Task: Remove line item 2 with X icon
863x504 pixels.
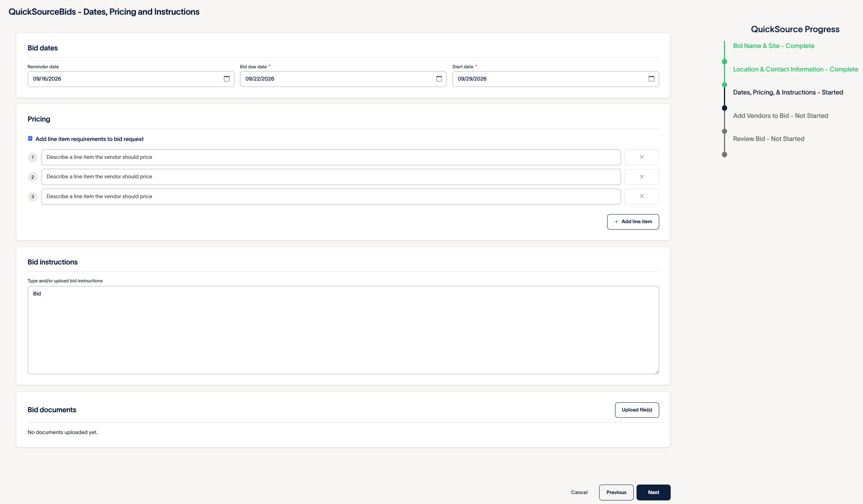Action: (x=642, y=177)
